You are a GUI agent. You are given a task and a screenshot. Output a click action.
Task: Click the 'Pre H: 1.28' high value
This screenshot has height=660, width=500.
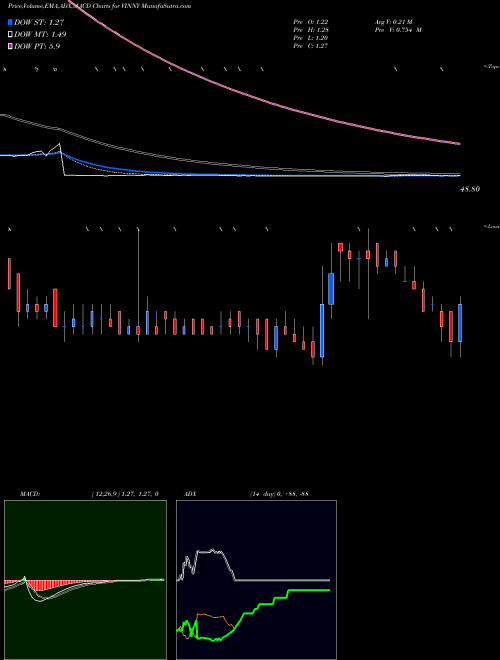pyautogui.click(x=311, y=30)
